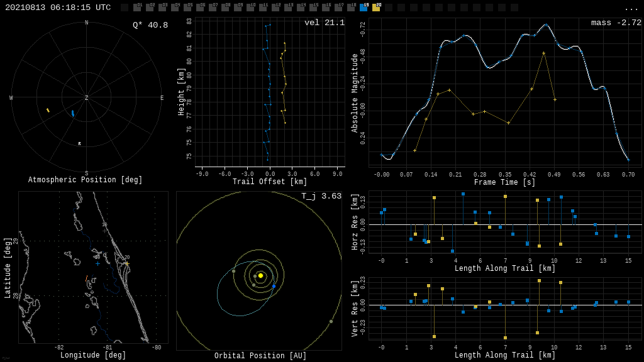This screenshot has height=362, width=644.
Task: Select station box 10 in top strip
Action: 250,7
